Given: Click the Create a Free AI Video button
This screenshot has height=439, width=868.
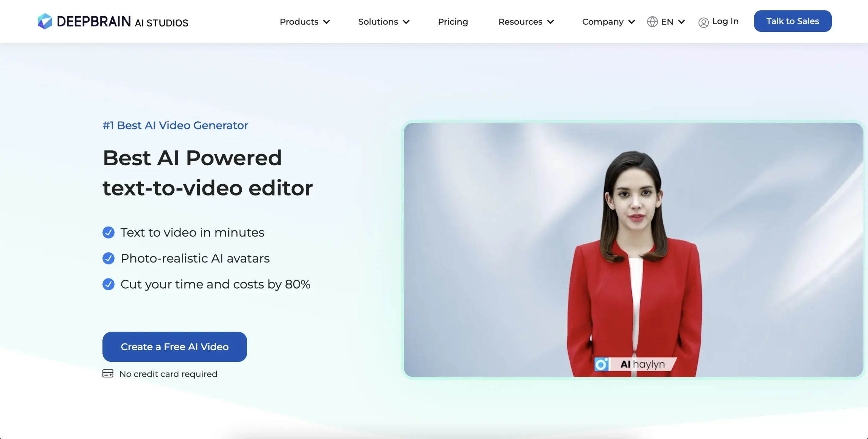Looking at the screenshot, I should [x=174, y=347].
